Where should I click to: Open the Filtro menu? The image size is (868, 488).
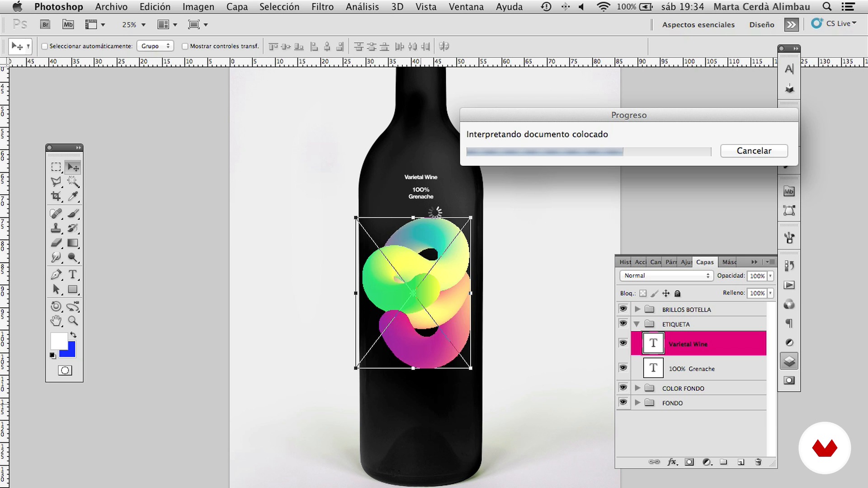pos(322,7)
